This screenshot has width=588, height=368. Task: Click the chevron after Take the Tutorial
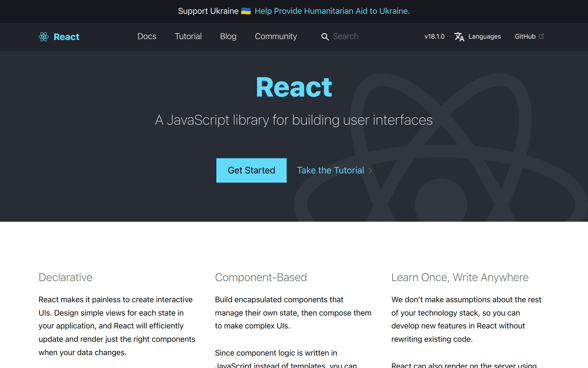pyautogui.click(x=370, y=171)
